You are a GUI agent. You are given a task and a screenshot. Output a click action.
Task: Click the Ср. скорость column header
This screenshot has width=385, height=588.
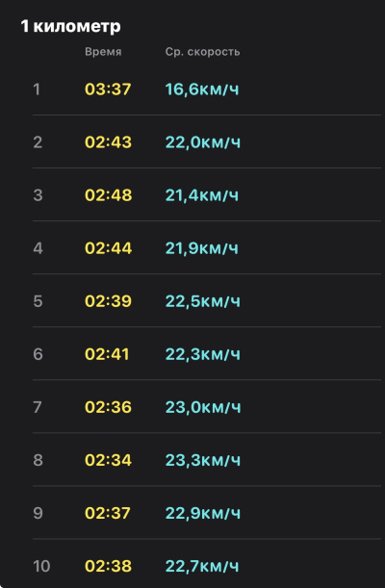pos(202,52)
